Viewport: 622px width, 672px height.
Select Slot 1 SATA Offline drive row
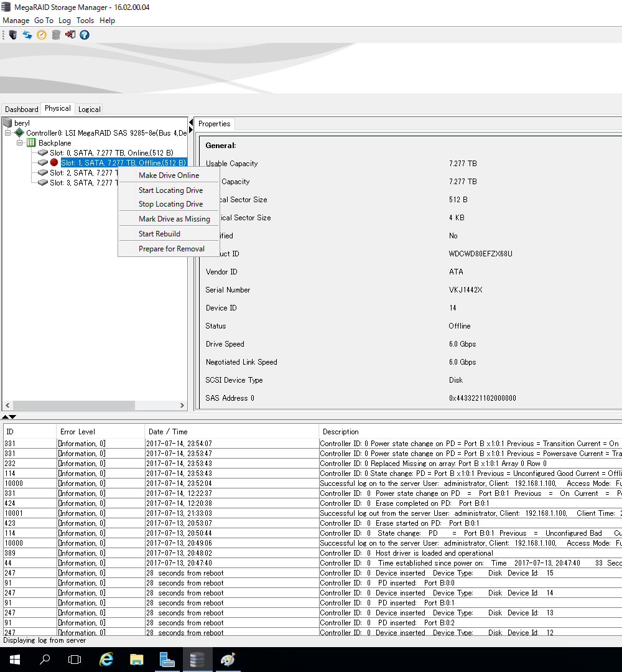coord(123,162)
